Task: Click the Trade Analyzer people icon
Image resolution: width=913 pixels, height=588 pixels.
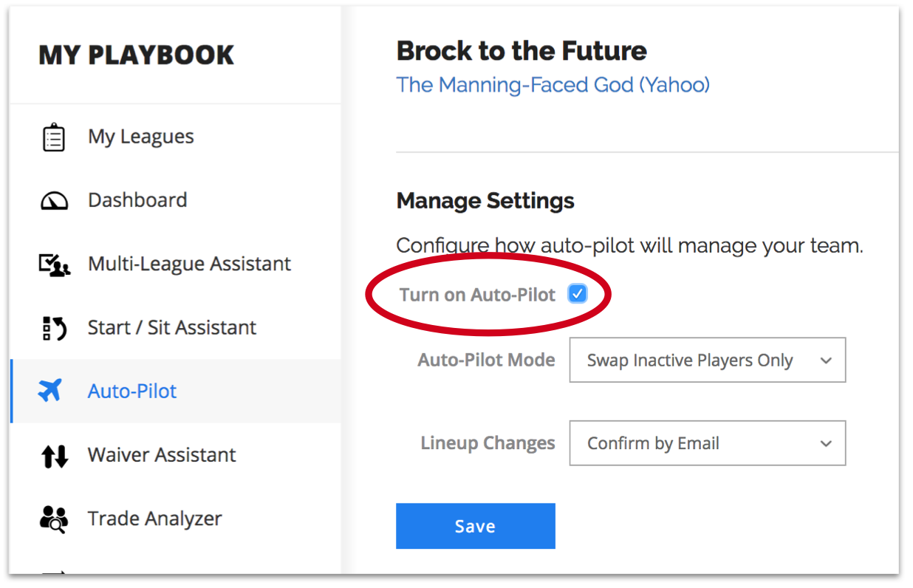Action: pyautogui.click(x=54, y=519)
